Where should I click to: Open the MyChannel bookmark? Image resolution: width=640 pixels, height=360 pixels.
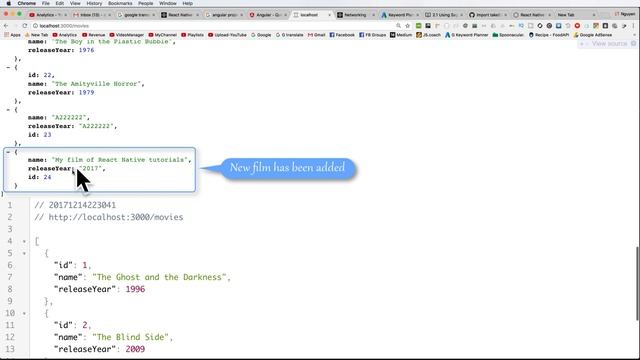pos(162,35)
